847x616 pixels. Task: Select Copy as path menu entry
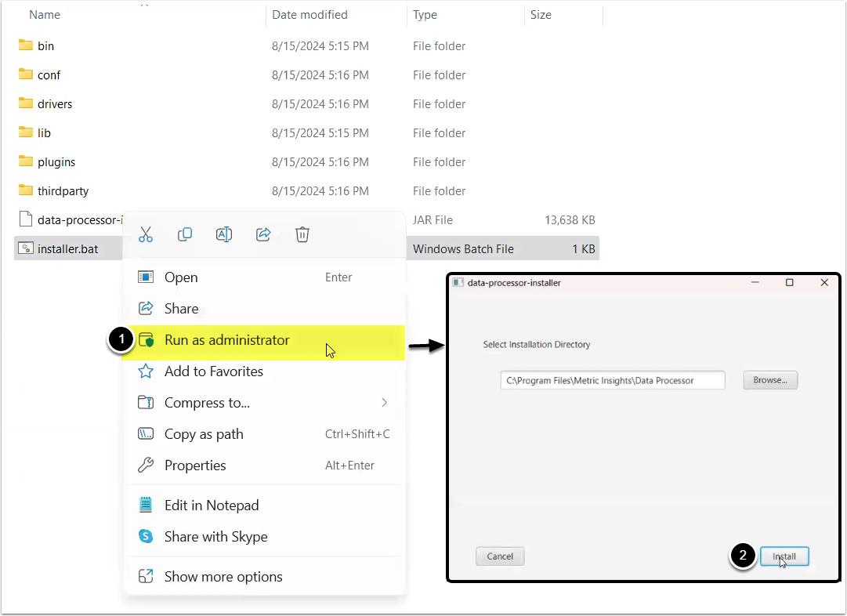204,434
